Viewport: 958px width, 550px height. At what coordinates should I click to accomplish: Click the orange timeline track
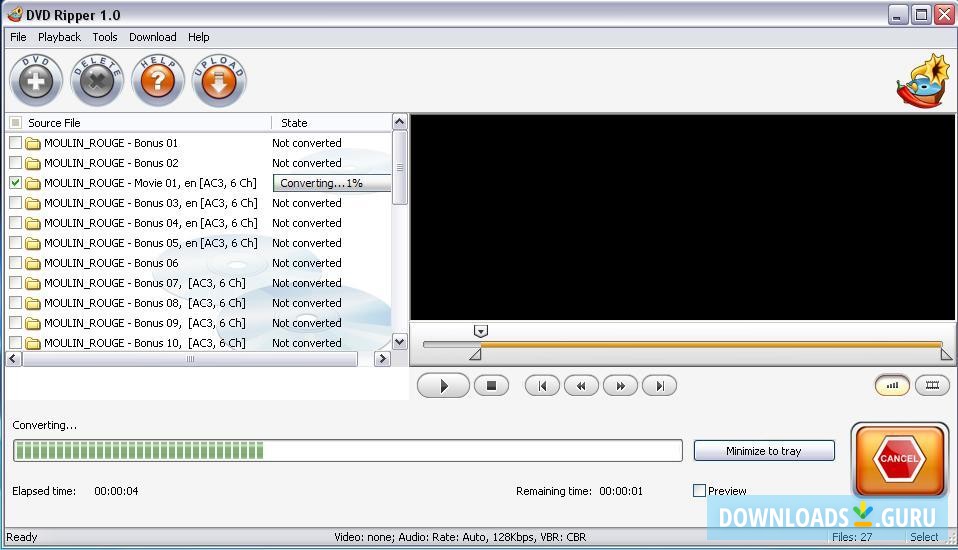pos(711,345)
